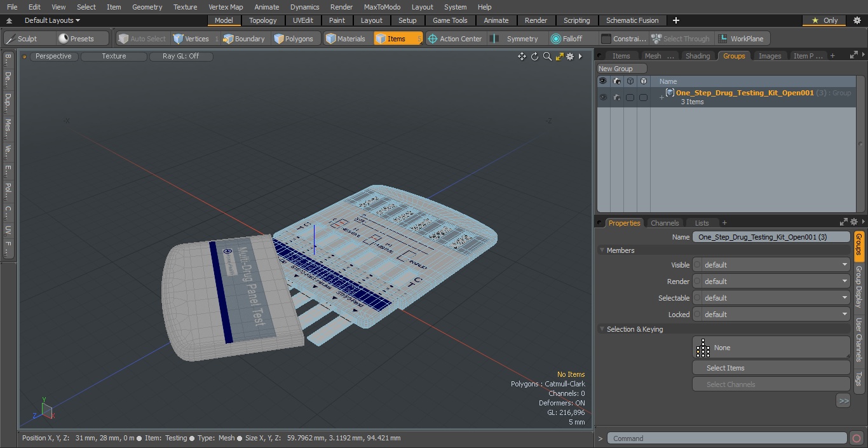Click the group item icon beside One_Step_Drug_Testing_Kit_Open001
Viewport: 868px width, 448px height.
(670, 93)
